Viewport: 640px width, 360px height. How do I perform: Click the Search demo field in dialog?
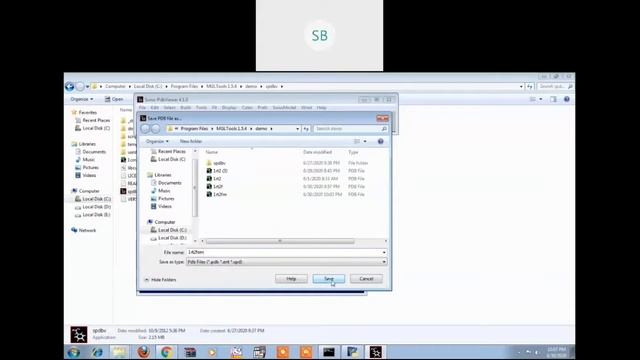pyautogui.click(x=350, y=129)
